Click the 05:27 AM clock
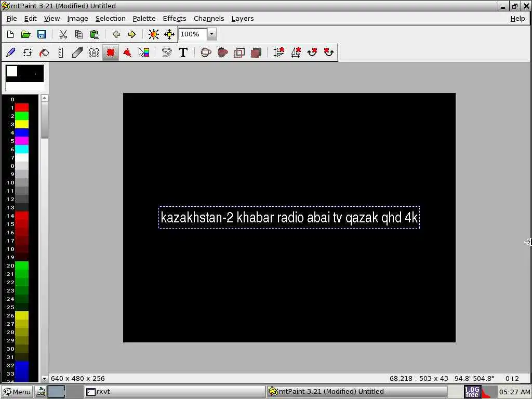The image size is (532, 399). click(514, 392)
